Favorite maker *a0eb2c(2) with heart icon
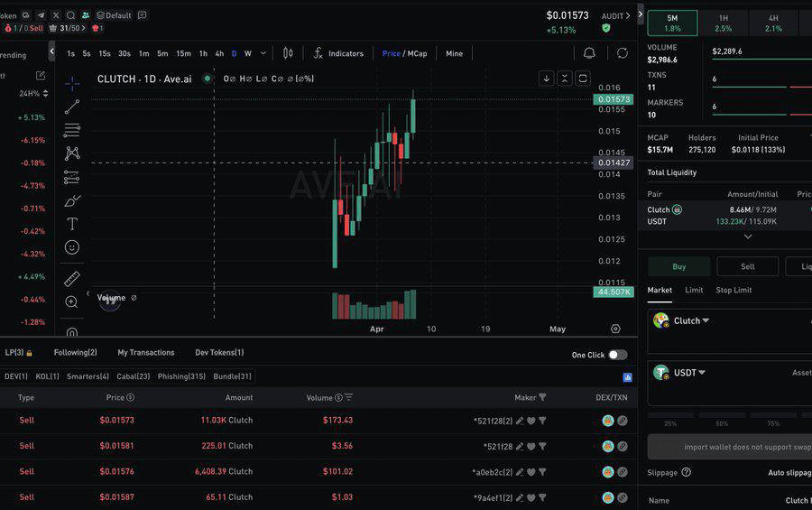812x510 pixels. pos(531,472)
